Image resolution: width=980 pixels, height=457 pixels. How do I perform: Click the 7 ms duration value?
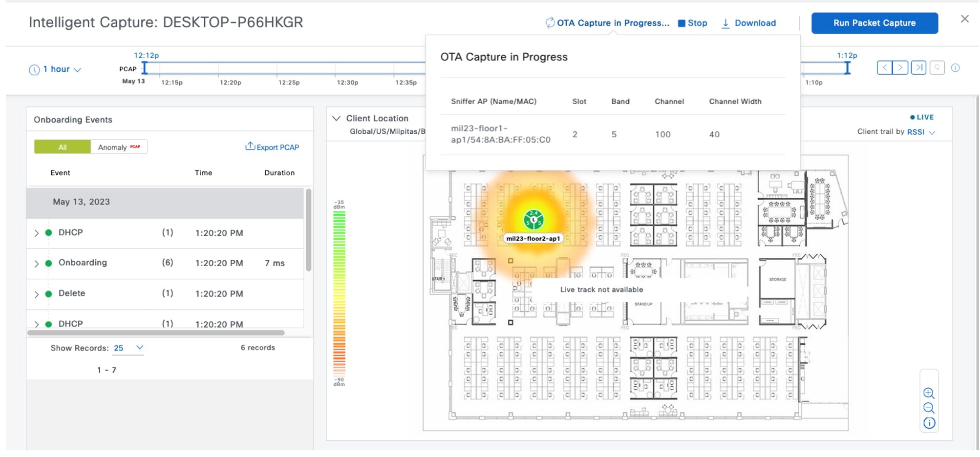[275, 263]
